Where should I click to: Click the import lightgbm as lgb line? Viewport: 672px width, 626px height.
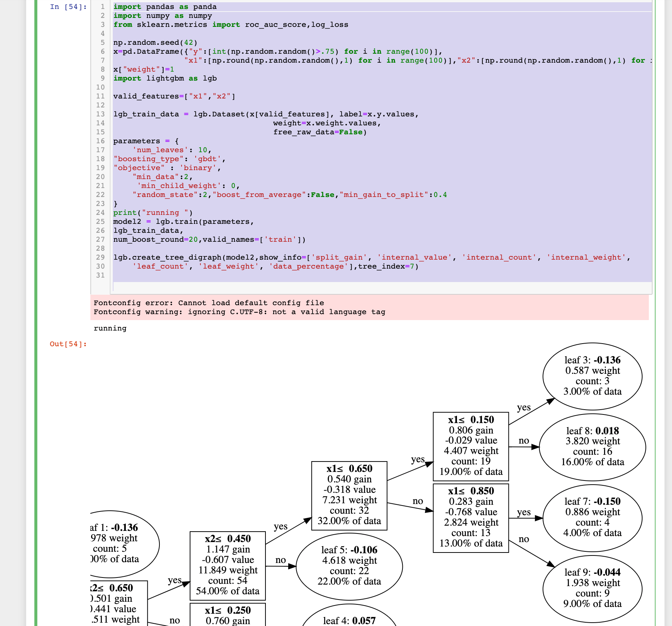(x=165, y=78)
